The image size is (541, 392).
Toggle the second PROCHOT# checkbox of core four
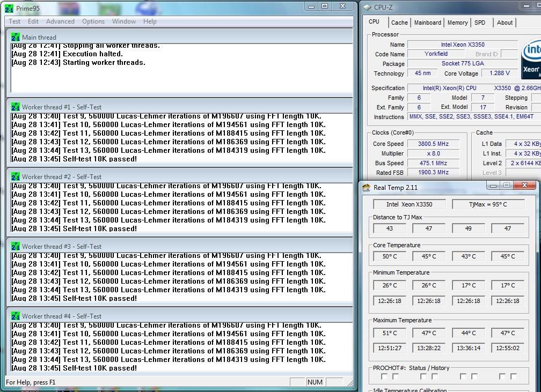(x=514, y=376)
